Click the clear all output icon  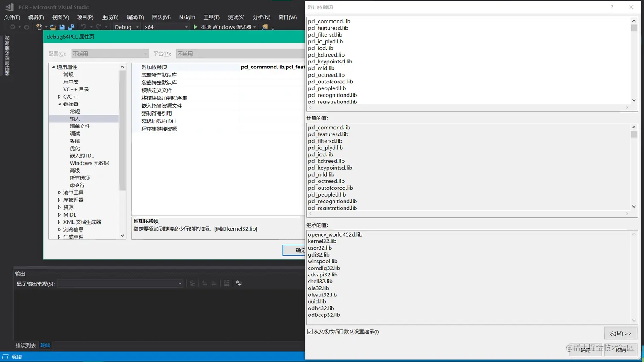tap(227, 283)
